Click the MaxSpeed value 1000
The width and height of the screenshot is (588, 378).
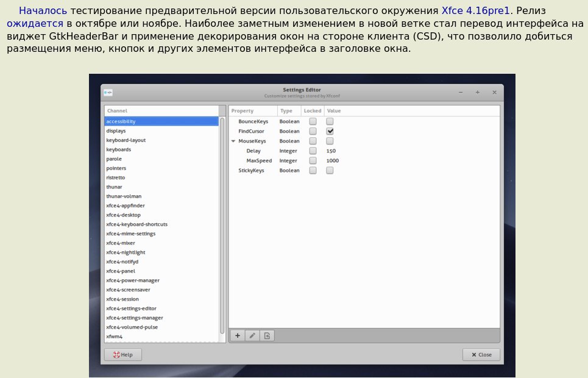[332, 161]
